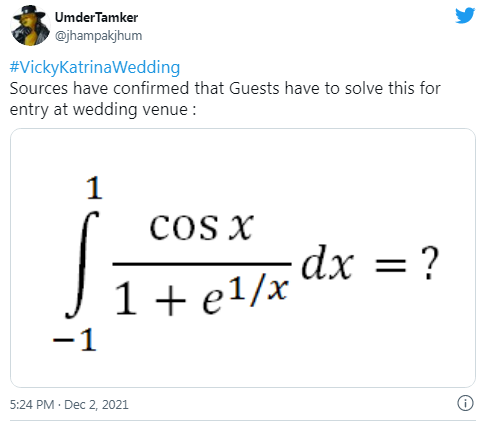Click the Dec 2, 2021 date
The image size is (484, 421).
pos(96,405)
